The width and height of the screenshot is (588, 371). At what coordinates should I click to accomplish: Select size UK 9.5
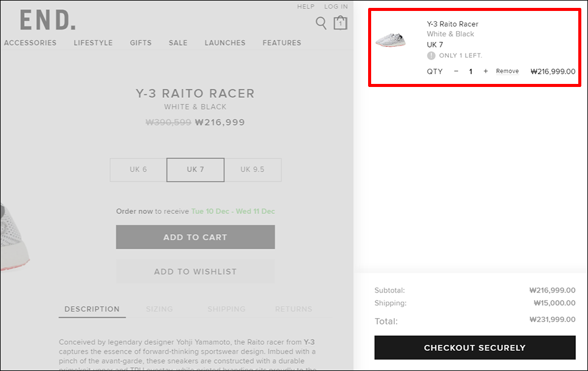click(x=252, y=170)
